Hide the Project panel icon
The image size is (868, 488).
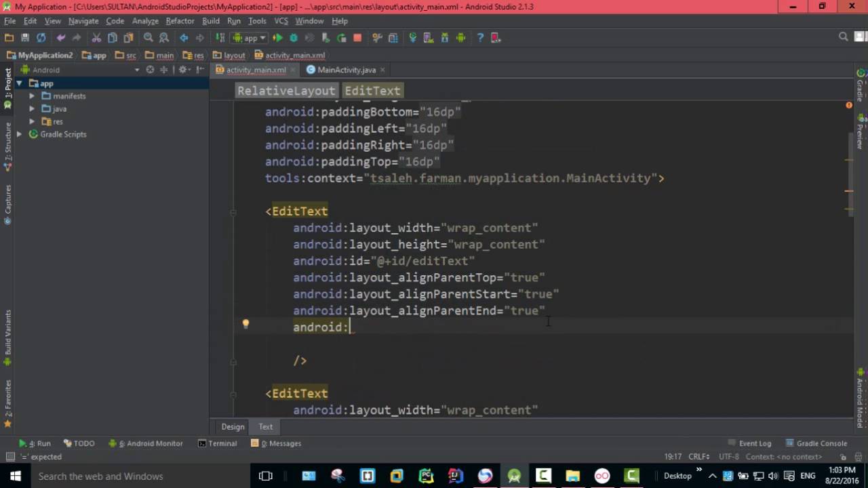pos(200,70)
